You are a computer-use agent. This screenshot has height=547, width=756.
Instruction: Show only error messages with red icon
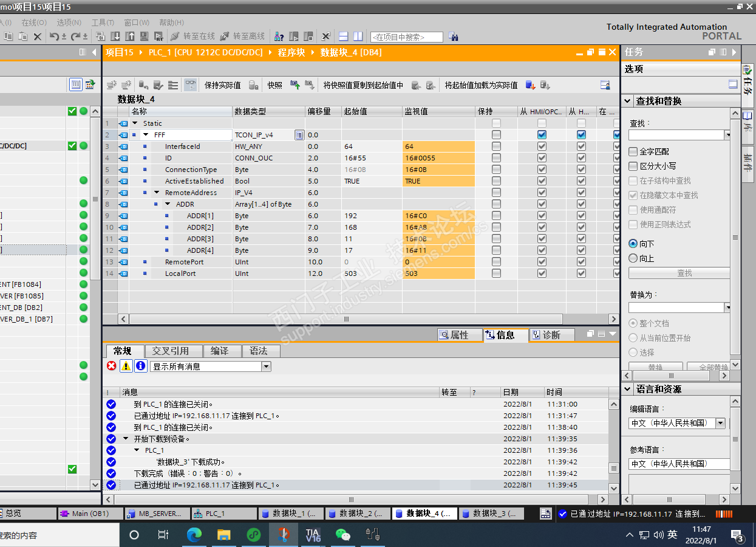pyautogui.click(x=111, y=366)
